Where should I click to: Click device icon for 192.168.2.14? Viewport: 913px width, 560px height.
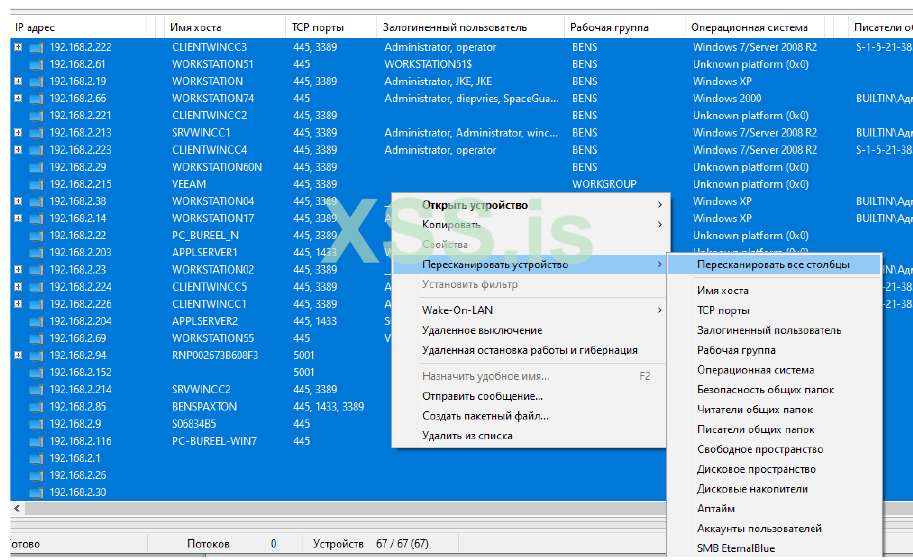pos(36,219)
